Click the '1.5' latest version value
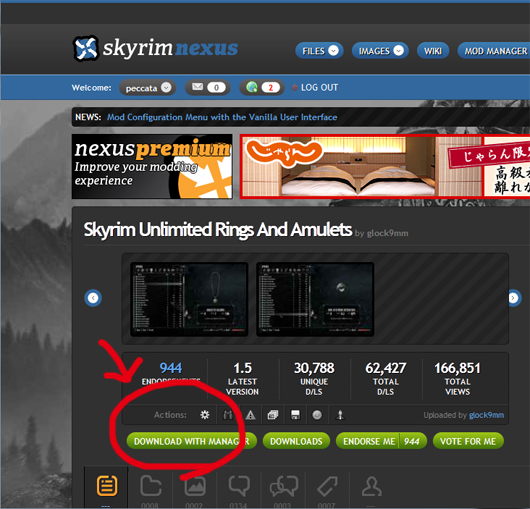 242,368
